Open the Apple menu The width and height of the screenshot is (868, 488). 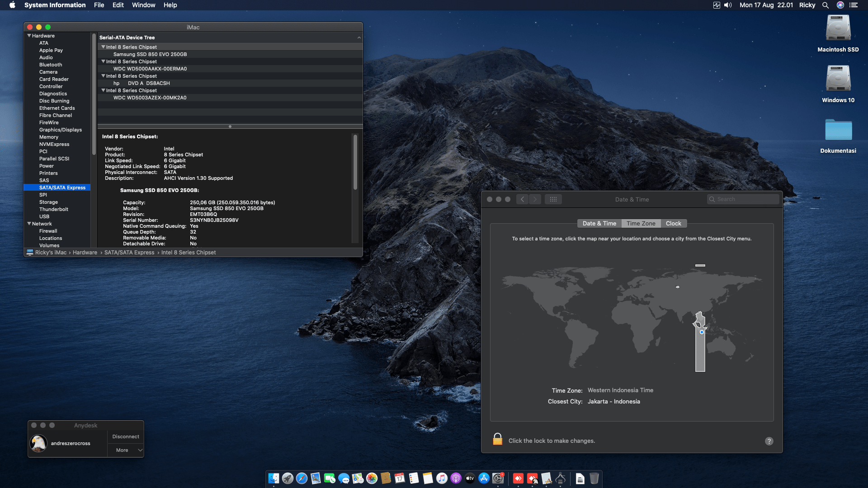(12, 5)
